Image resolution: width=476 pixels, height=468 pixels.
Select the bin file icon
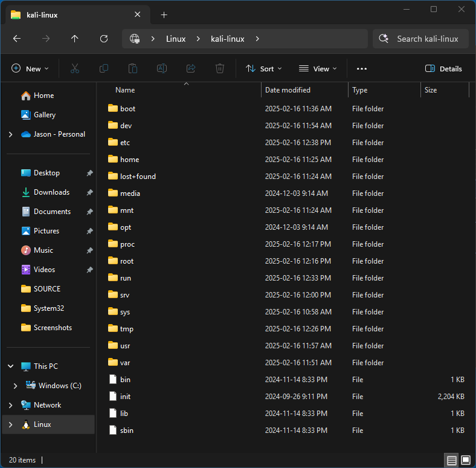click(x=112, y=379)
